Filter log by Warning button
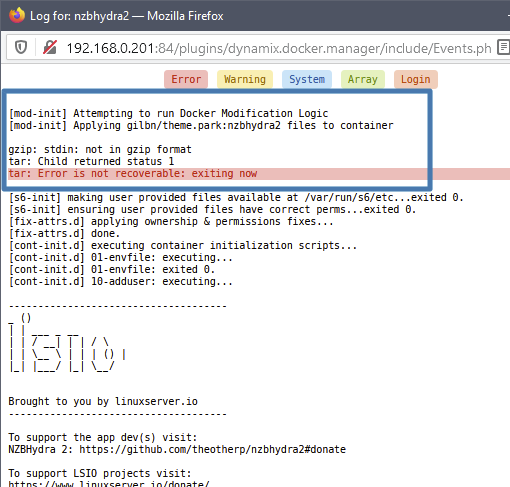The height and width of the screenshot is (487, 510). 245,79
